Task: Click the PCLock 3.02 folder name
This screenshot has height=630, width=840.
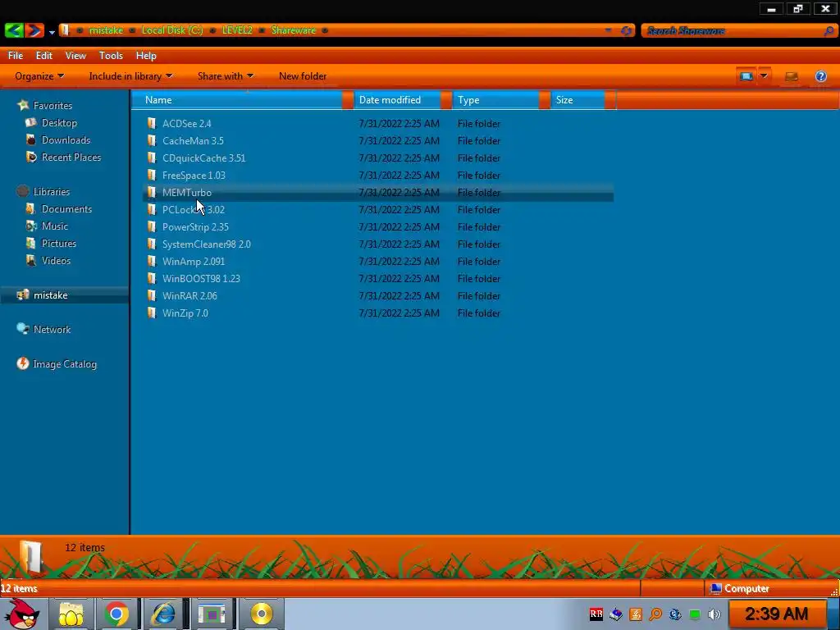Action: pyautogui.click(x=194, y=209)
